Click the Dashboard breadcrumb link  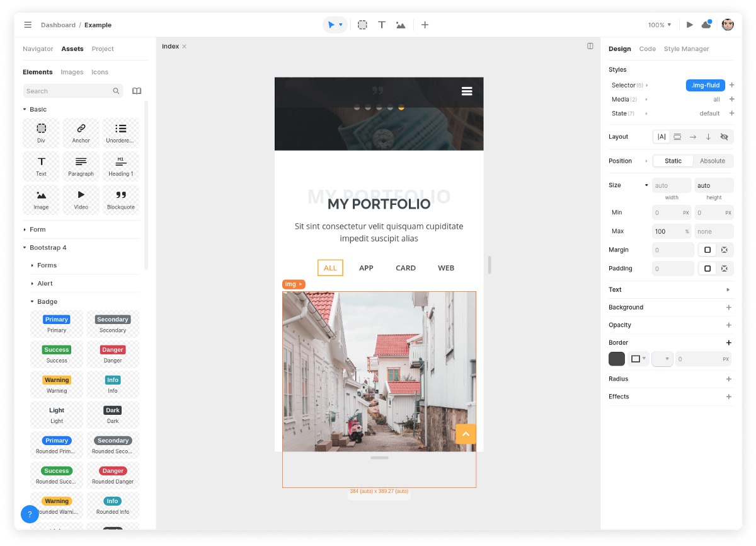(58, 25)
